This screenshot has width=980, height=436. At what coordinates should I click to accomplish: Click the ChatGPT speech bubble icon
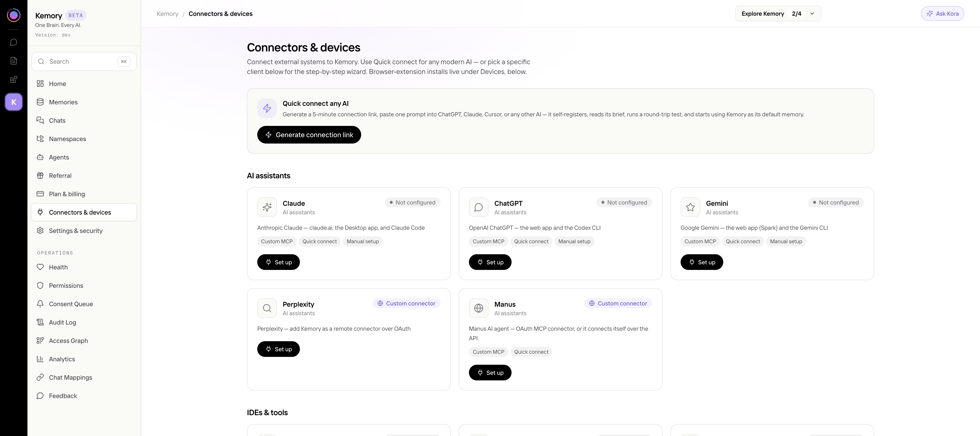478,207
